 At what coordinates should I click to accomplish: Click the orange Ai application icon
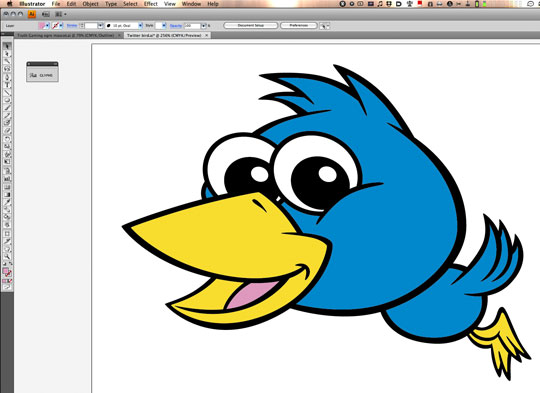point(32,14)
